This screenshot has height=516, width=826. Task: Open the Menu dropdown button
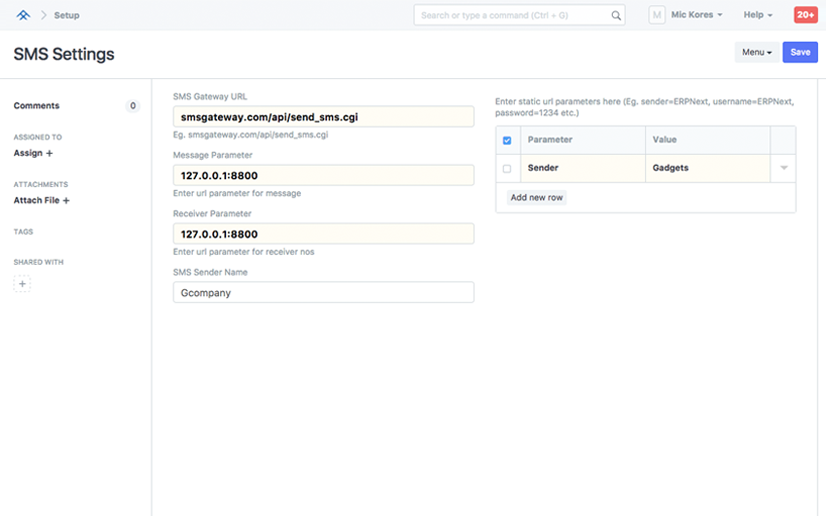pos(755,52)
